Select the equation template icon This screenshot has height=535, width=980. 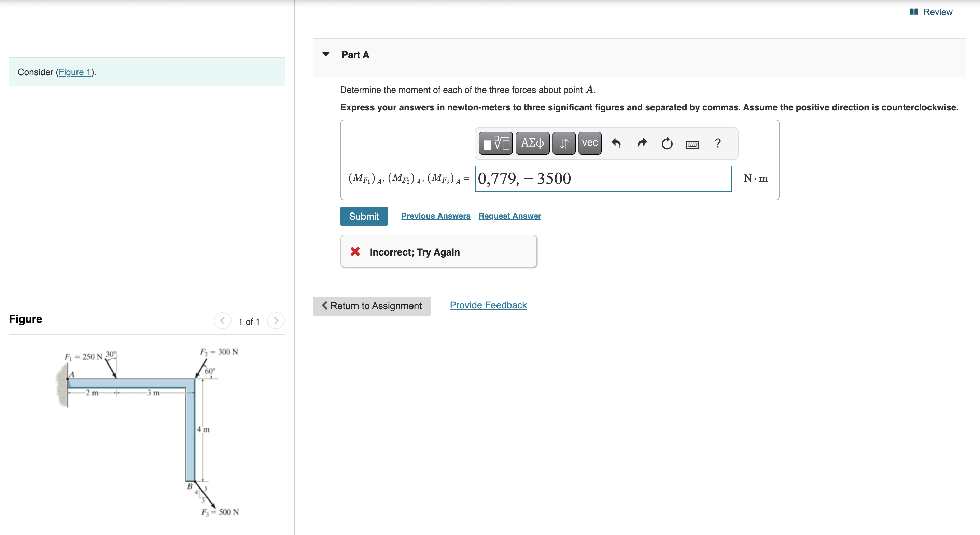[x=495, y=143]
